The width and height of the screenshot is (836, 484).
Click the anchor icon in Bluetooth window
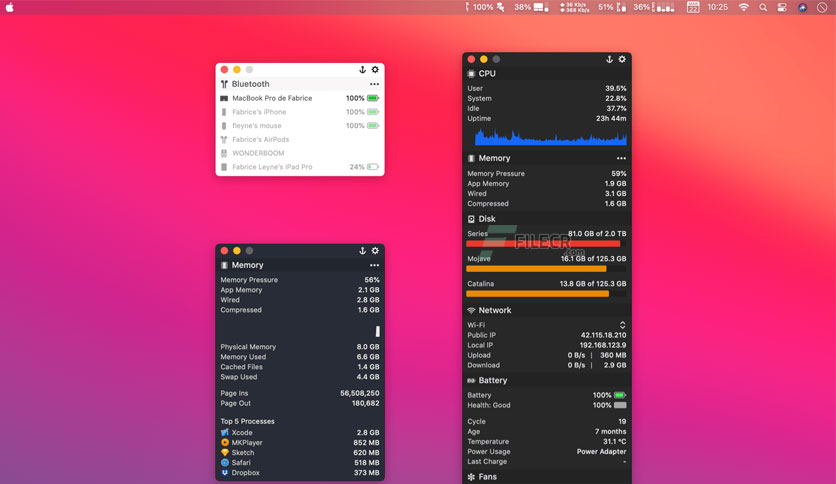click(363, 70)
